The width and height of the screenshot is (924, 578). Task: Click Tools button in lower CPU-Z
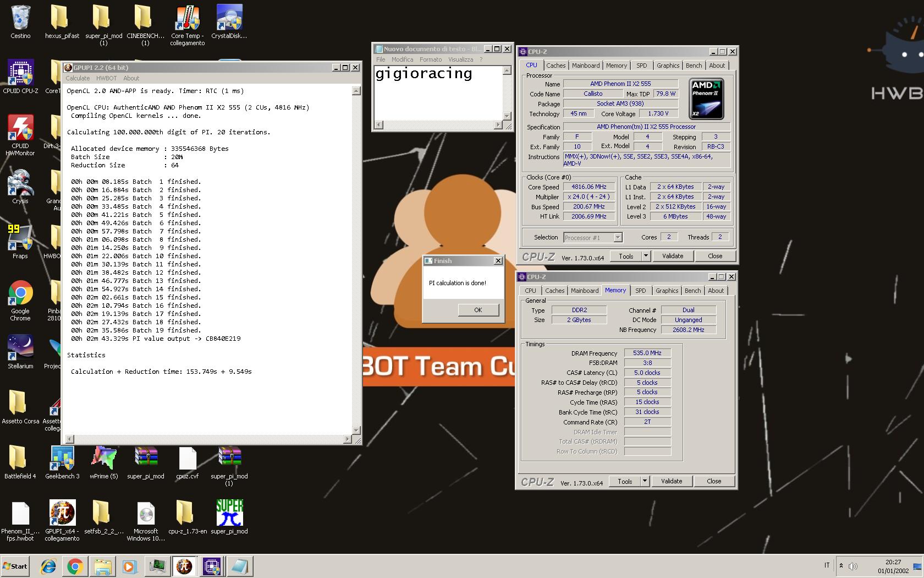(625, 481)
